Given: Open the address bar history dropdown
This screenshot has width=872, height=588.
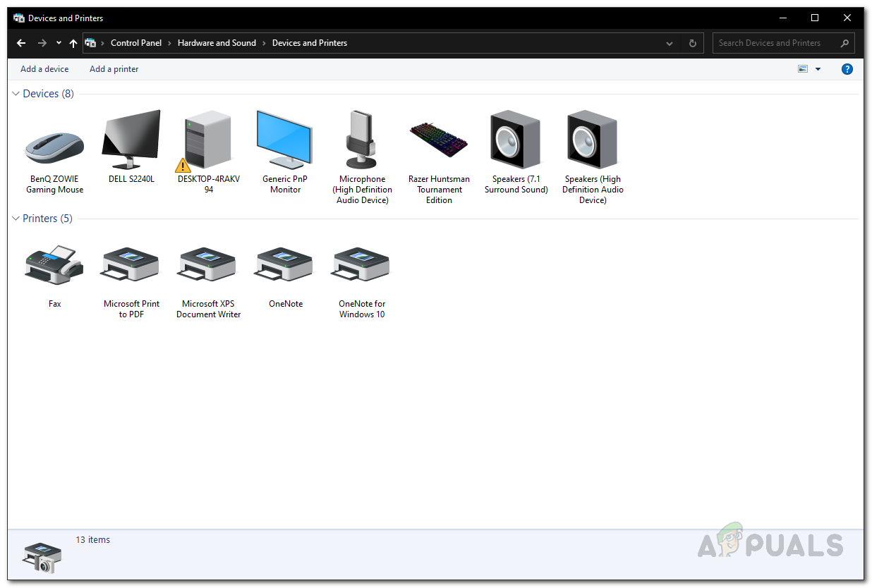Looking at the screenshot, I should click(x=670, y=43).
